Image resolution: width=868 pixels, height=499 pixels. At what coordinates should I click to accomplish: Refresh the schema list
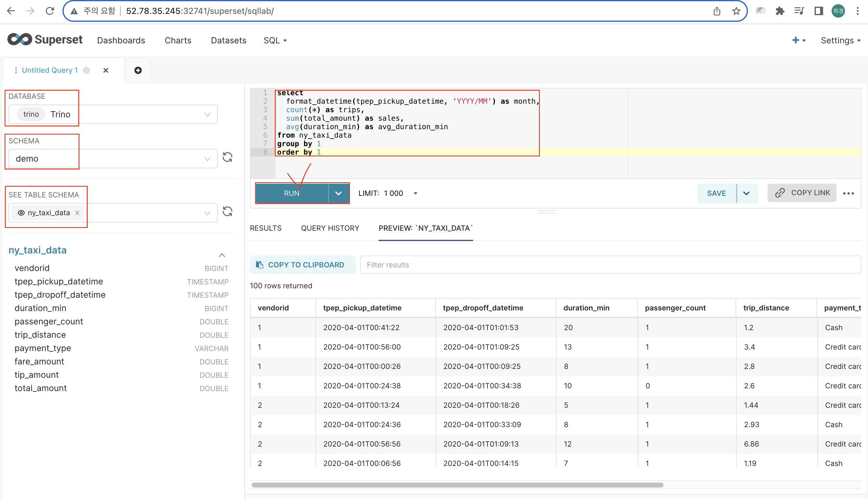[x=227, y=157]
